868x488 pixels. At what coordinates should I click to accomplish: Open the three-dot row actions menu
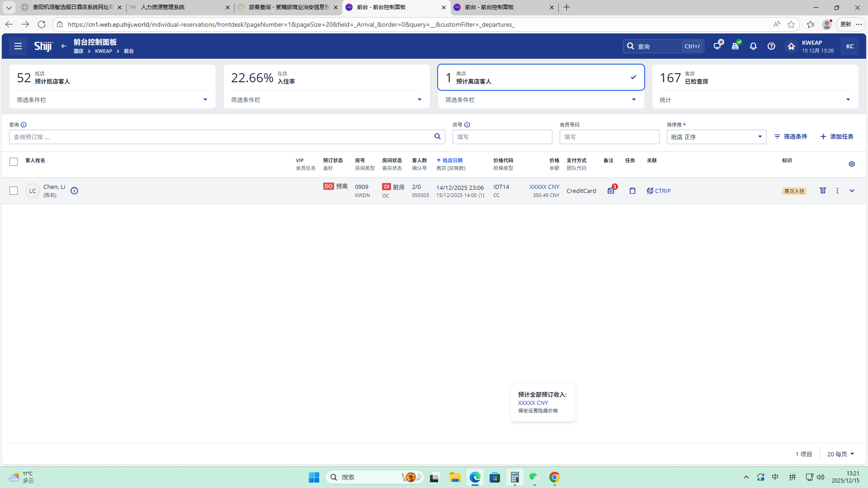click(837, 191)
